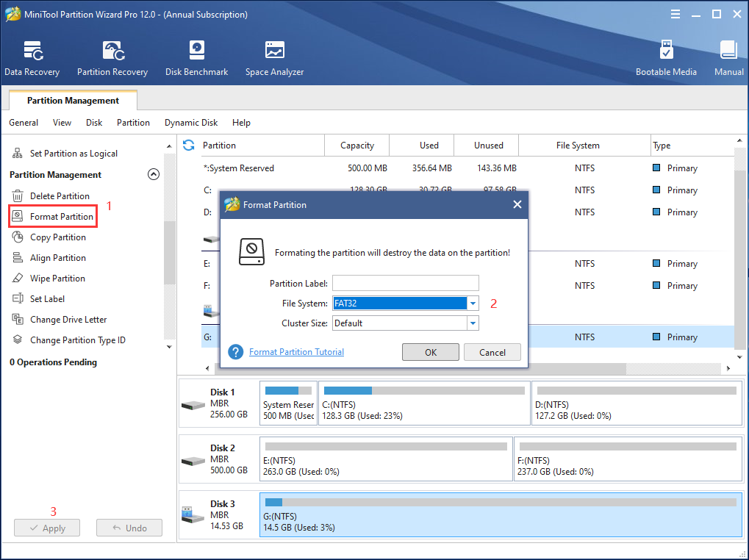Click the Partition Label input field

coord(406,283)
